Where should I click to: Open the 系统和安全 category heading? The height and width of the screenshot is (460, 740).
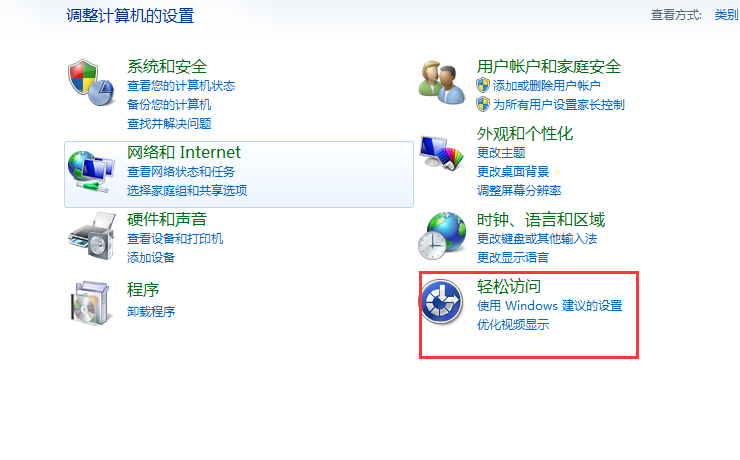[167, 67]
